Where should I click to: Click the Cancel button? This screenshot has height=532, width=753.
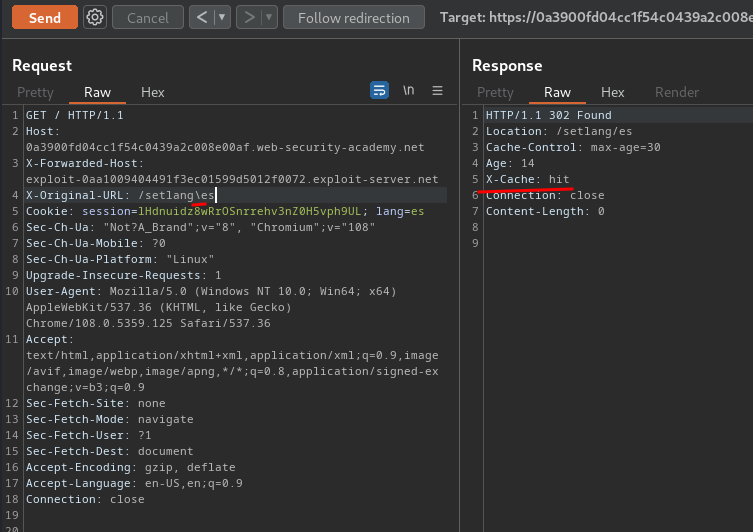(x=148, y=18)
